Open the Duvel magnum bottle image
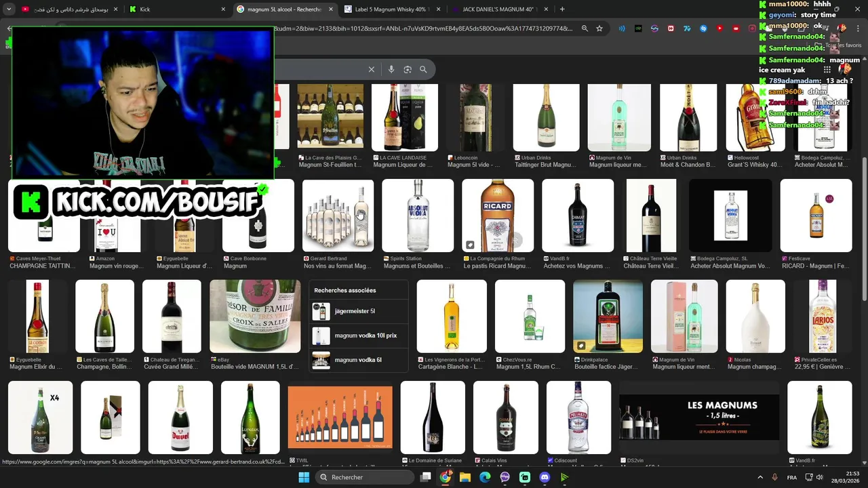Viewport: 868px width, 488px height. 180,418
